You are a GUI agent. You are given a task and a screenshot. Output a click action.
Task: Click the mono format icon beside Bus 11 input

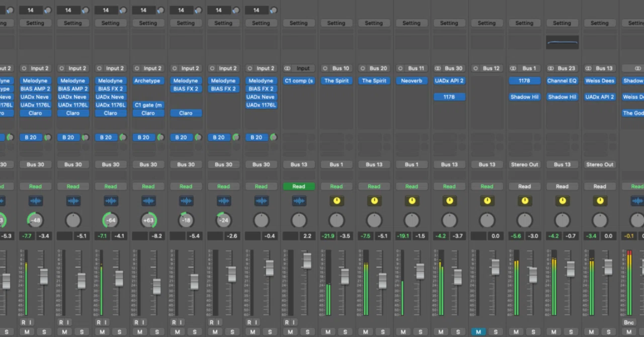(400, 68)
